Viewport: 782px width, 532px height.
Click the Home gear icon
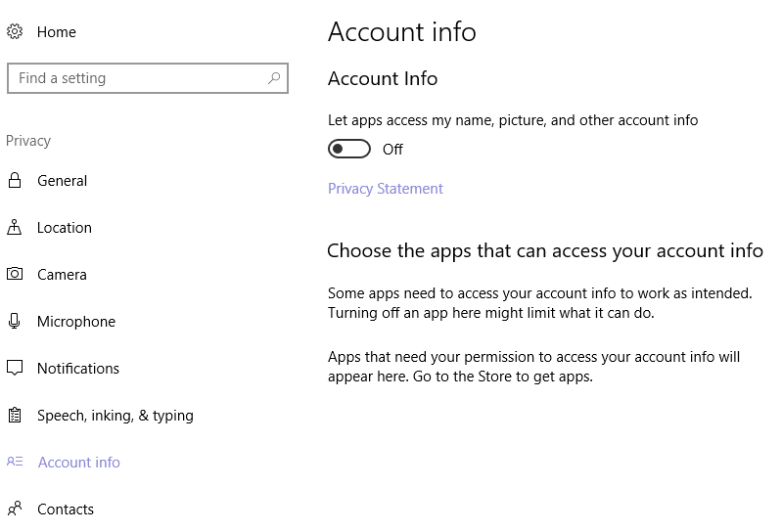[15, 32]
